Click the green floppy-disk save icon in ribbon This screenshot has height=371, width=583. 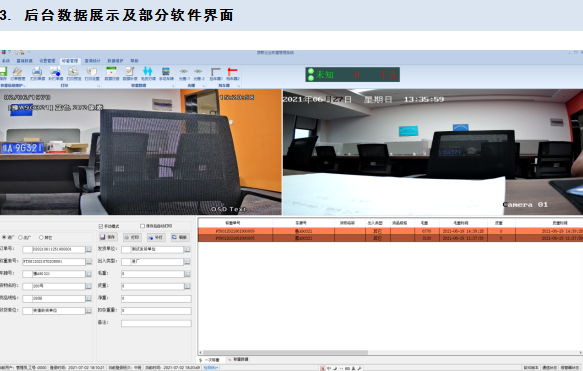pyautogui.click(x=3, y=71)
